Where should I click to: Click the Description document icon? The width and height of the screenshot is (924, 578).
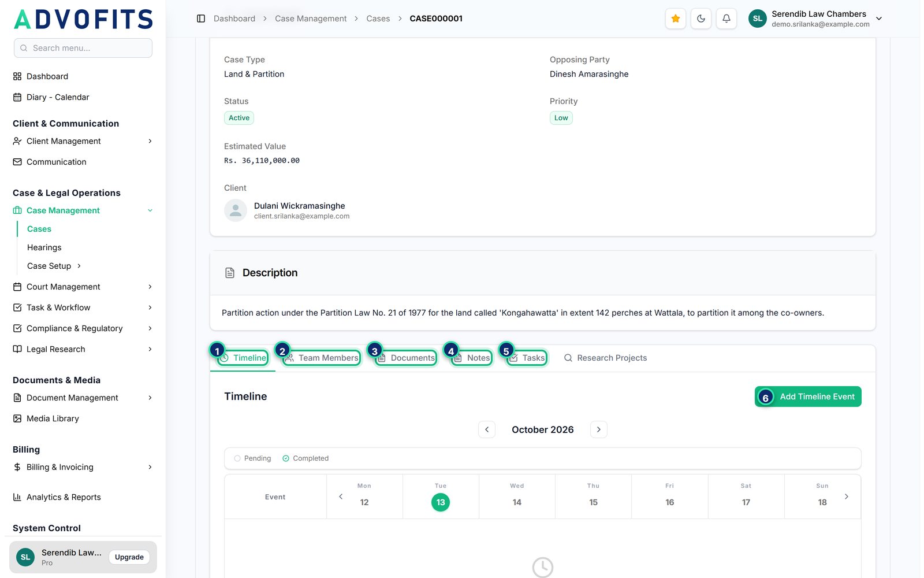[230, 273]
